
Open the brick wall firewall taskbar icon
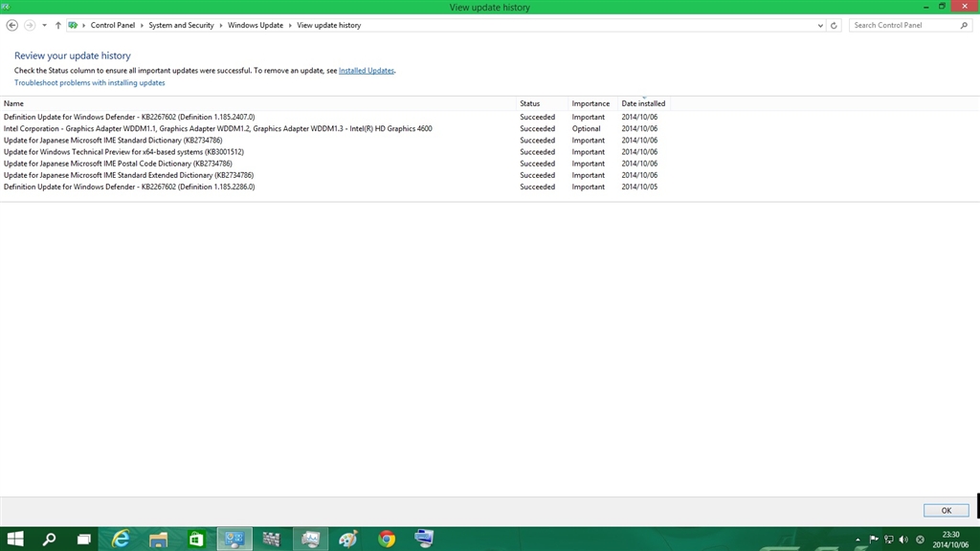click(x=272, y=539)
